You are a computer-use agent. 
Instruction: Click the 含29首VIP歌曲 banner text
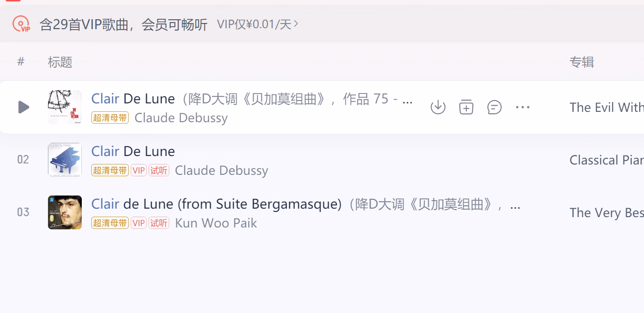[124, 24]
